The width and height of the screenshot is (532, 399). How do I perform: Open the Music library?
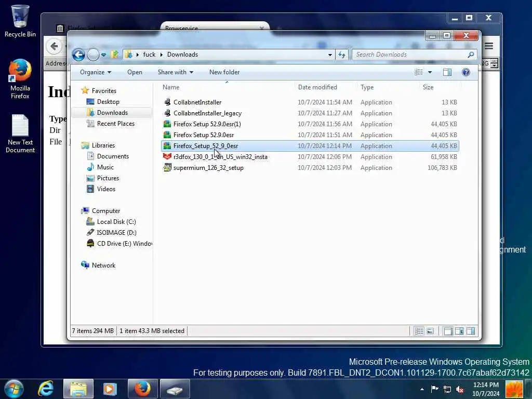pyautogui.click(x=105, y=167)
